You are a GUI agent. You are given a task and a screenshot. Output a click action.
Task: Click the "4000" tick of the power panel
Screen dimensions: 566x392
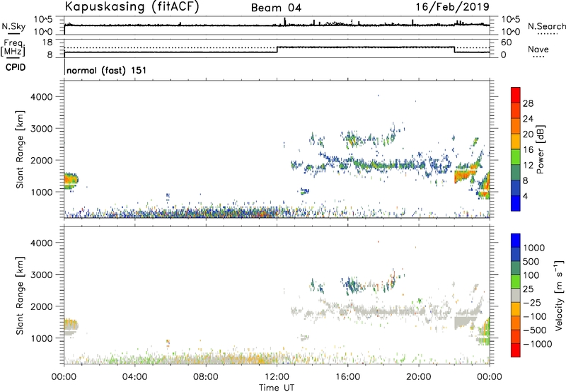coord(41,97)
